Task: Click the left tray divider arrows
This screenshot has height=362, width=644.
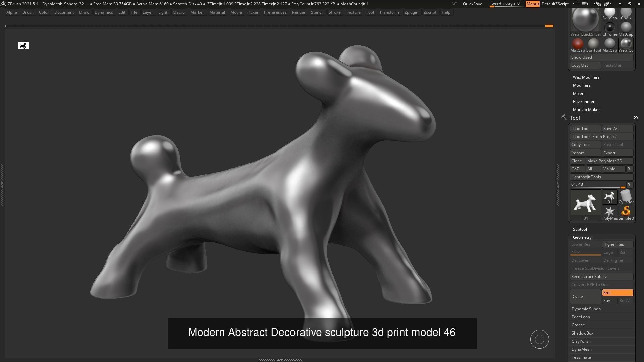Action: coord(2,184)
